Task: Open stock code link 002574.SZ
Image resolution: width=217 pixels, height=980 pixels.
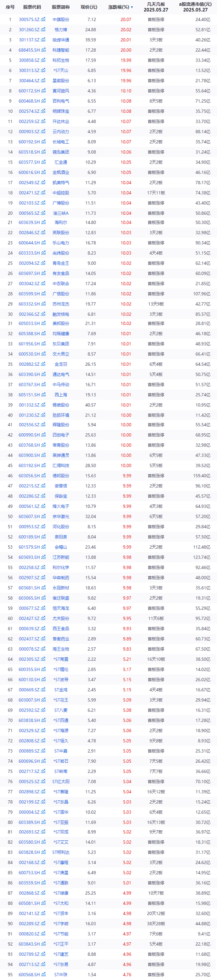Action: (x=29, y=111)
